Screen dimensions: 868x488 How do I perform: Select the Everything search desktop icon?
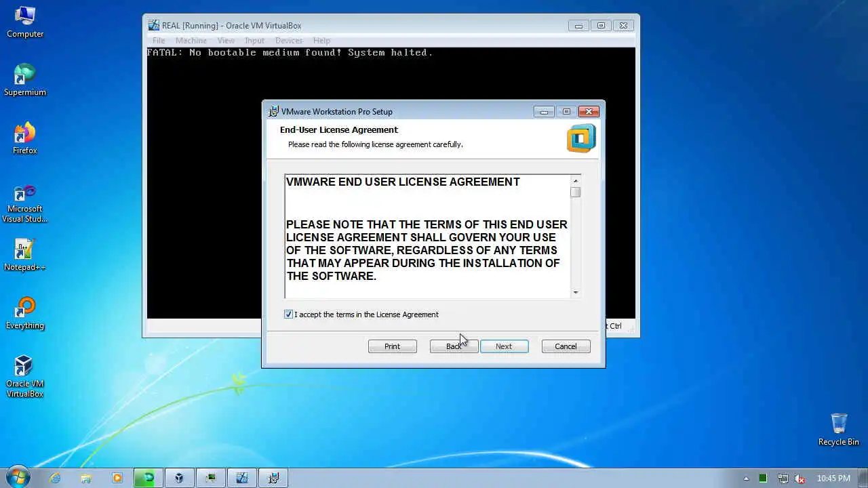[x=25, y=313]
